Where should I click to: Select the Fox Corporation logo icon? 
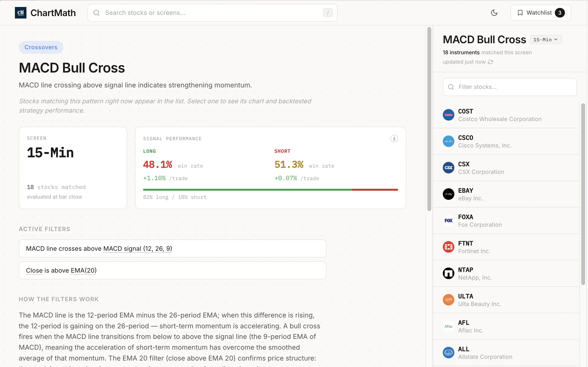tap(448, 221)
